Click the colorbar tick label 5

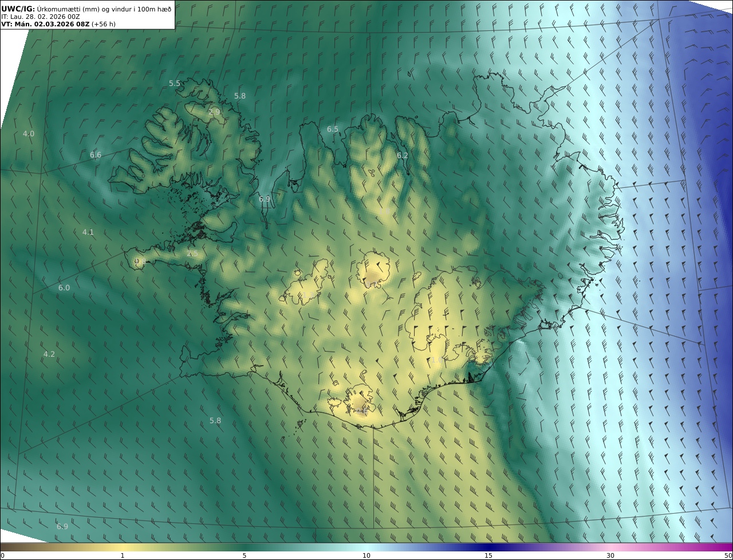(x=245, y=555)
